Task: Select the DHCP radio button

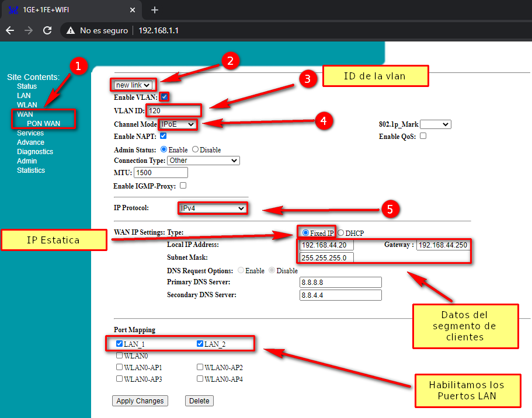Action: [x=340, y=233]
